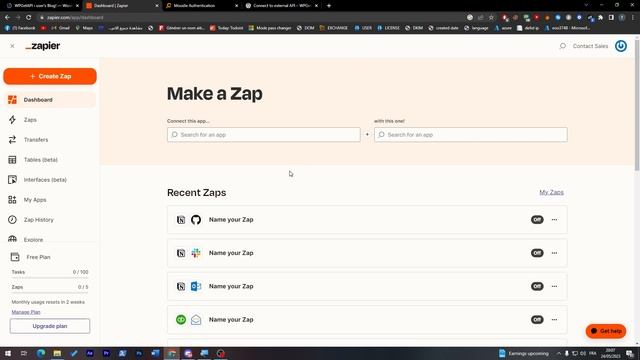This screenshot has height=360, width=640.
Task: Switch to the Dashboard | Zapier browser tab
Action: tap(122, 6)
